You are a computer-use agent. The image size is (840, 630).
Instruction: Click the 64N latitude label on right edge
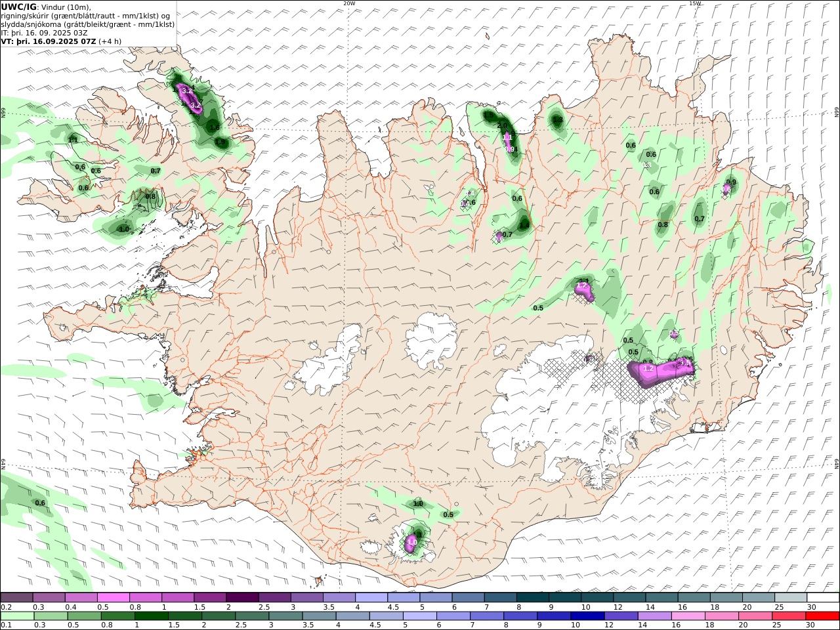pyautogui.click(x=837, y=463)
